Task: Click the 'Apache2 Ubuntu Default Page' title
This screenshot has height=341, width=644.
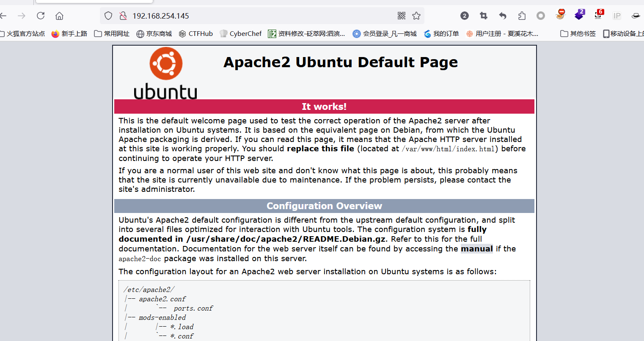Action: (341, 62)
